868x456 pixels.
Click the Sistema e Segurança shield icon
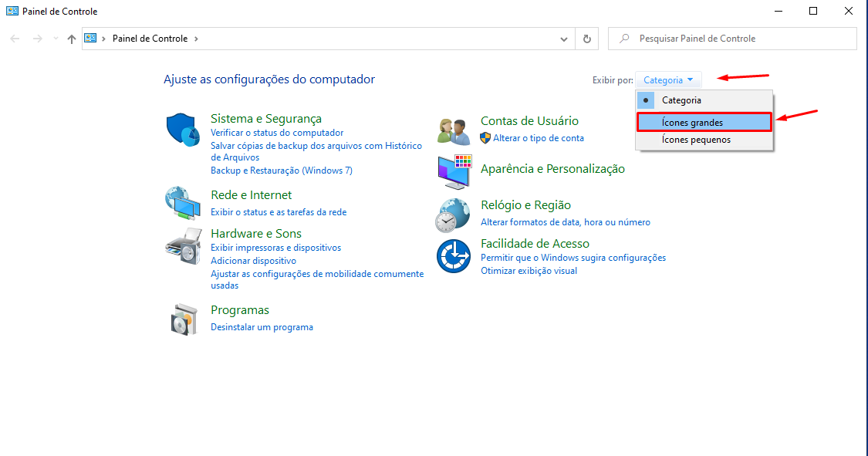click(183, 129)
